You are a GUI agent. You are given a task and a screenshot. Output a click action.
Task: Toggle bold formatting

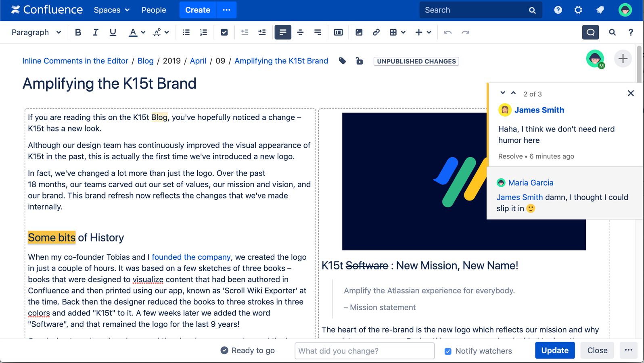(x=78, y=32)
